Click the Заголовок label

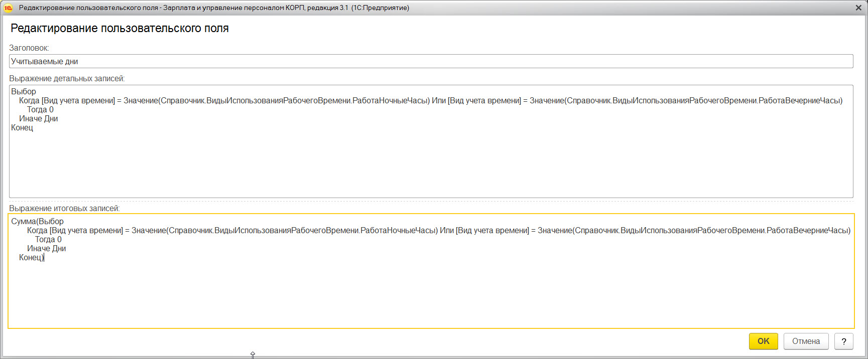(29, 48)
